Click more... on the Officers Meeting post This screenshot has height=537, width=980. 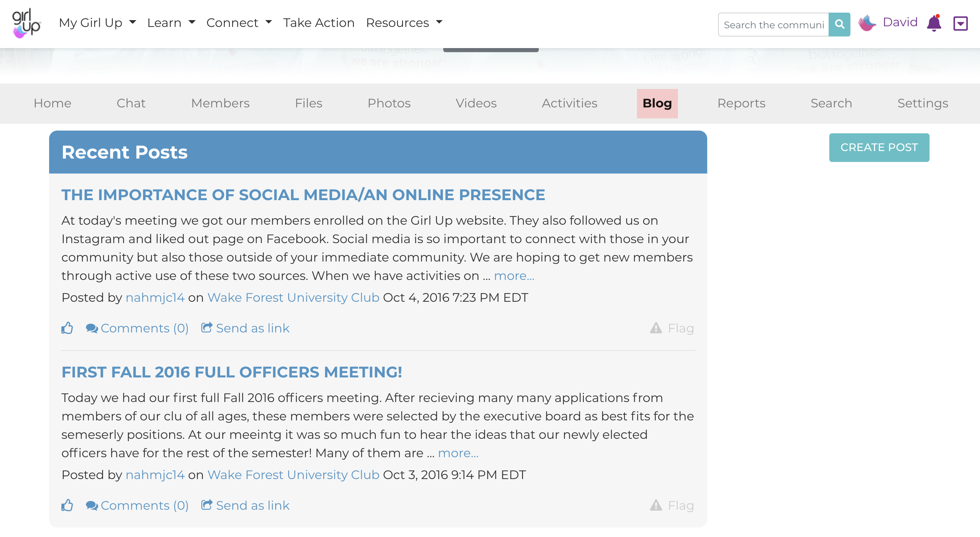click(458, 453)
